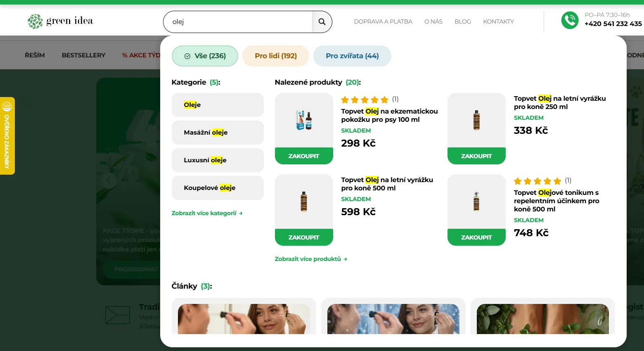Open the Oleje category
Screen dimensions: 644x351
[218, 105]
